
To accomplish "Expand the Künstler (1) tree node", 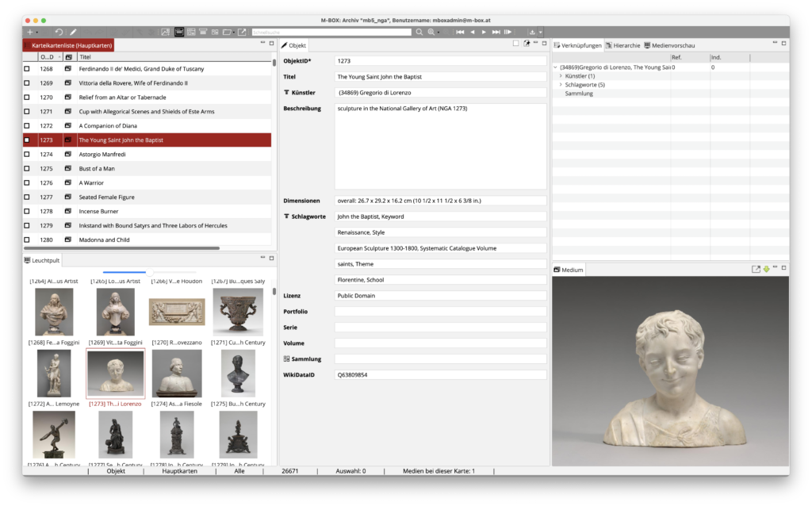I will pos(561,76).
